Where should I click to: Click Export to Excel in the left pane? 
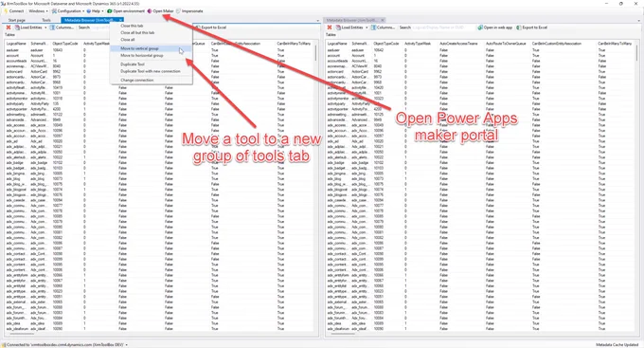[x=210, y=27]
